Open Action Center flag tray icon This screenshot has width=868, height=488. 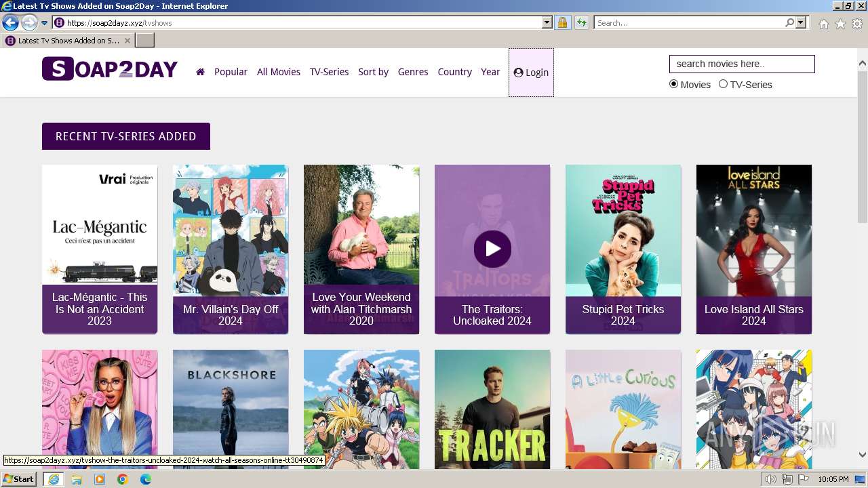[804, 479]
